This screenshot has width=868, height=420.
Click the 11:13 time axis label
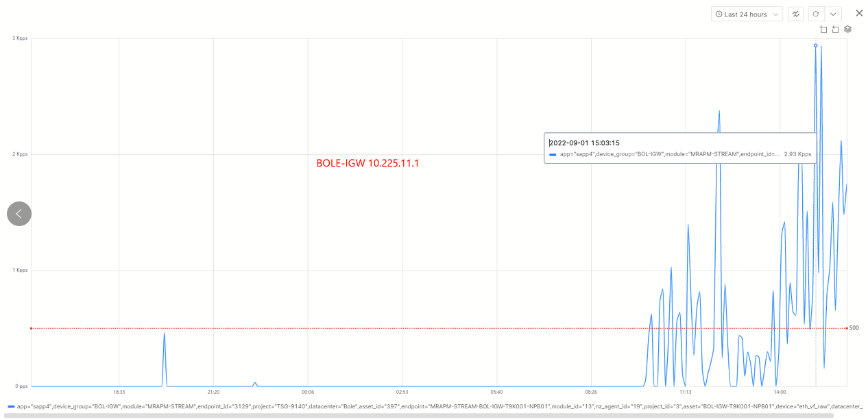[685, 393]
